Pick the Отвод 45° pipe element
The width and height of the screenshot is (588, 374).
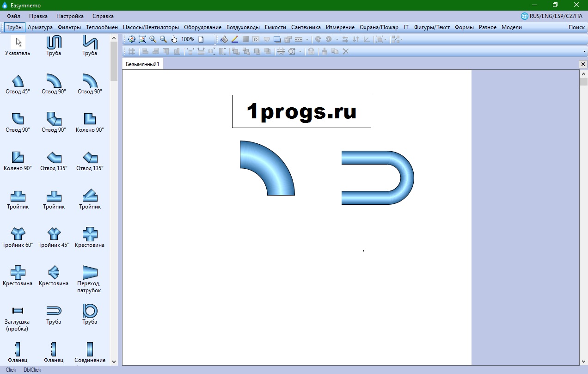(18, 84)
